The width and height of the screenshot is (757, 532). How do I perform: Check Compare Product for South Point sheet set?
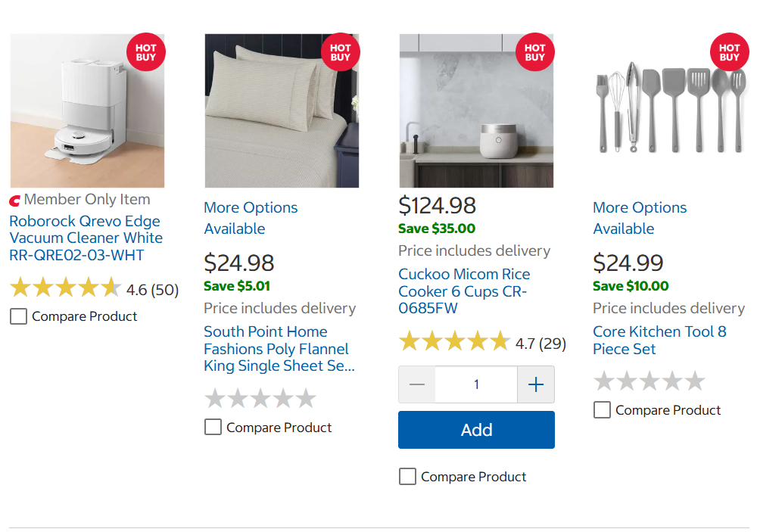tap(213, 428)
